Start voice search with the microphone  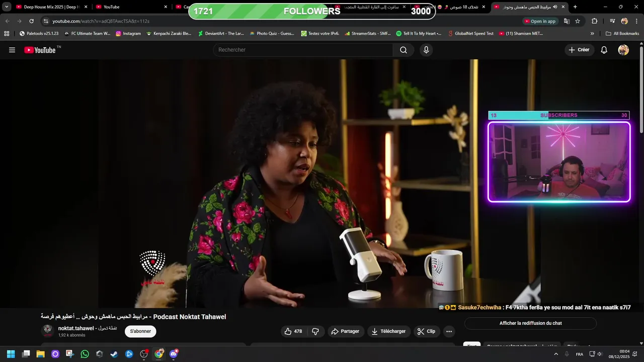[426, 50]
